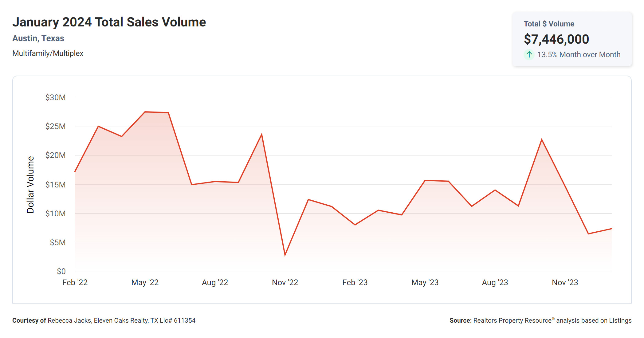
Task: Click the $0 y-axis label
Action: (x=61, y=271)
